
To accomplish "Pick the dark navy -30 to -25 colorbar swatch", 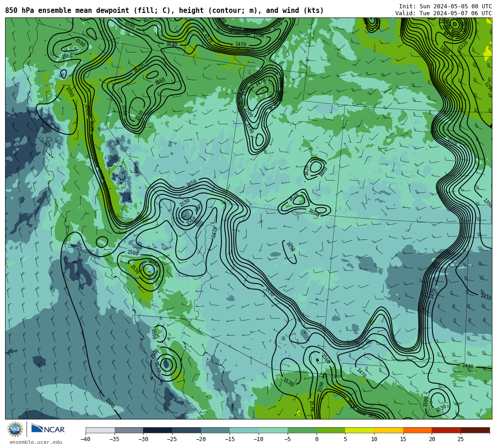I will (158, 430).
